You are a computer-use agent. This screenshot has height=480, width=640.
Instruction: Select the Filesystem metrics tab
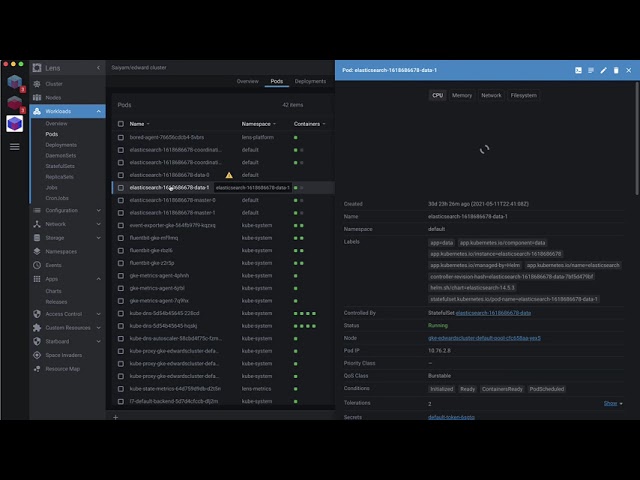(x=524, y=96)
